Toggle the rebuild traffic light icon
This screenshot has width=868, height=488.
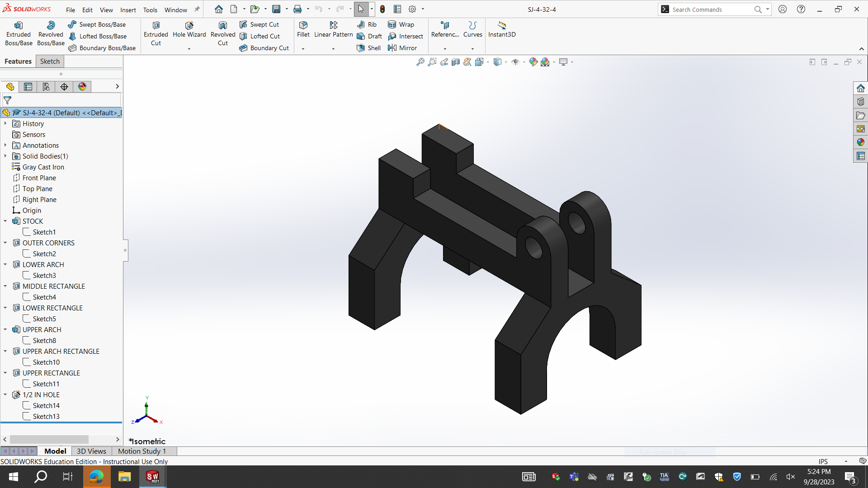pos(382,9)
